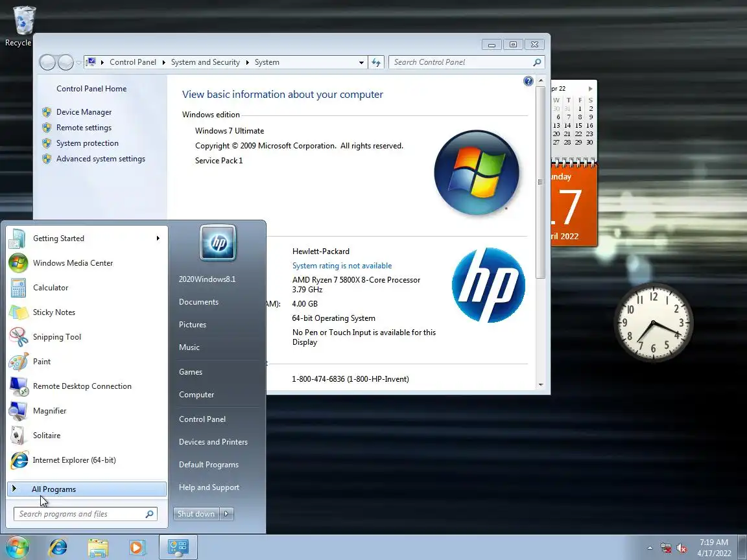Open the Magnifier tool
This screenshot has height=560, width=747.
[87, 411]
